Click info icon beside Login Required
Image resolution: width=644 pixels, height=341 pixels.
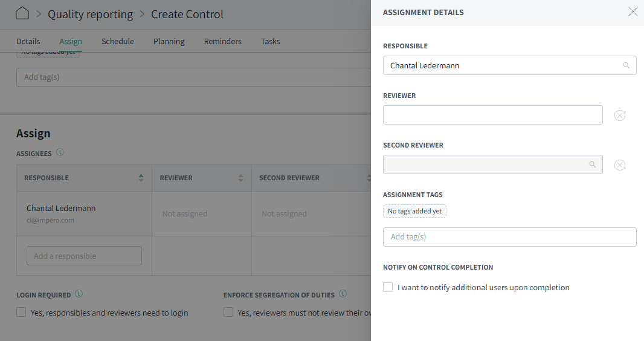[79, 294]
